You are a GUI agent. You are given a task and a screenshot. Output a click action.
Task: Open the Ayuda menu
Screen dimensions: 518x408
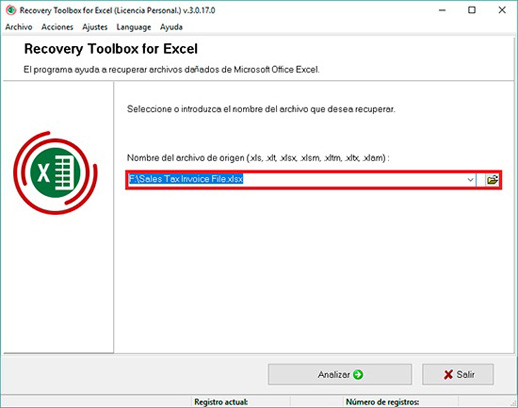pyautogui.click(x=171, y=27)
